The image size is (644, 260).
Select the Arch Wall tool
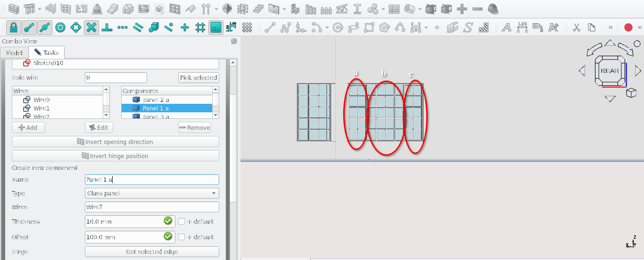pos(14,9)
